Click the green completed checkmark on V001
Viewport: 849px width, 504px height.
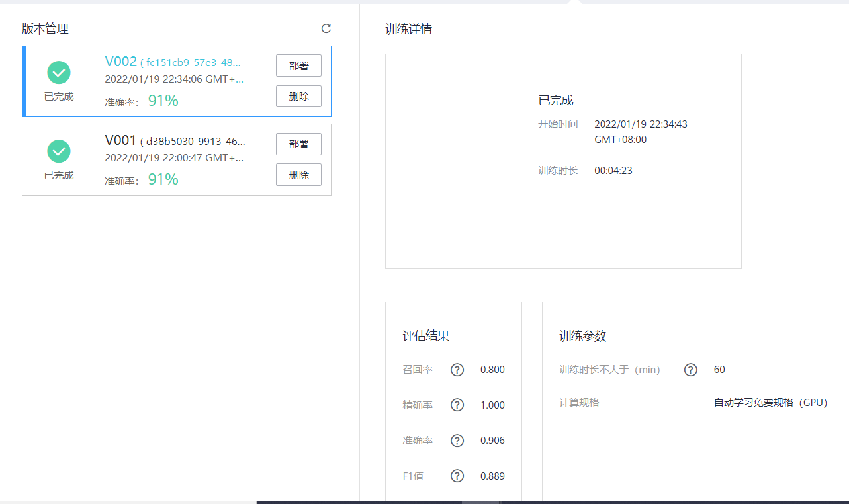coord(58,151)
